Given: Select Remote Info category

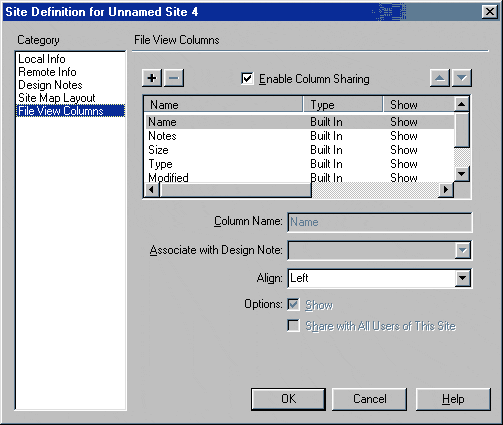Looking at the screenshot, I should (47, 72).
